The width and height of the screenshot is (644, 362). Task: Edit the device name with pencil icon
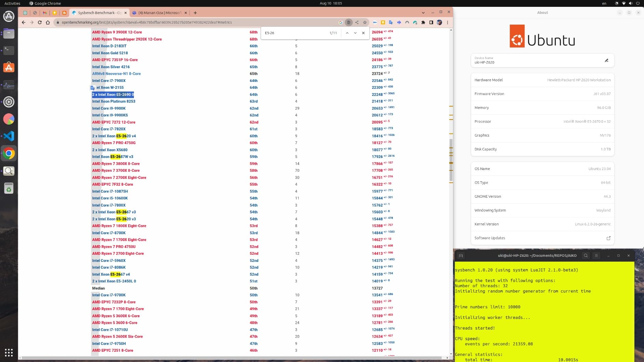[606, 60]
